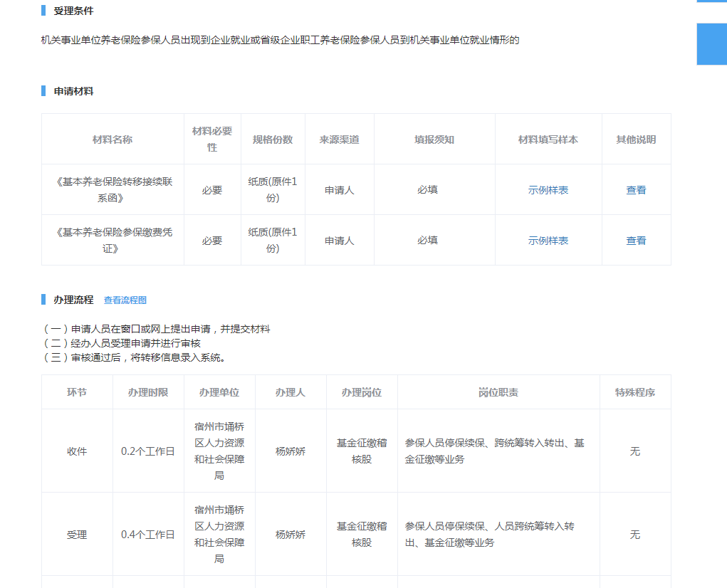The width and height of the screenshot is (727, 588).
Task: Click the 材料填写样本 column header
Action: point(548,140)
